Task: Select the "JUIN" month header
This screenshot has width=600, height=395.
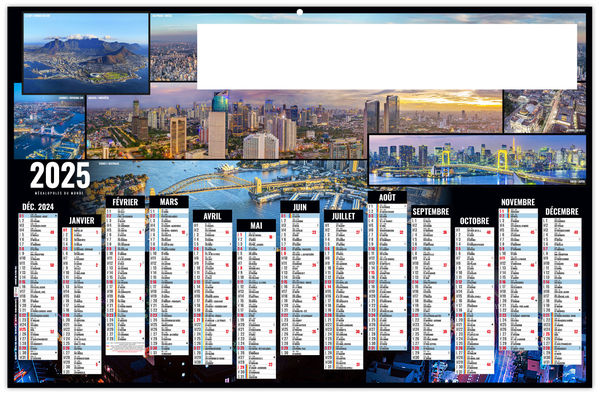Action: point(300,207)
